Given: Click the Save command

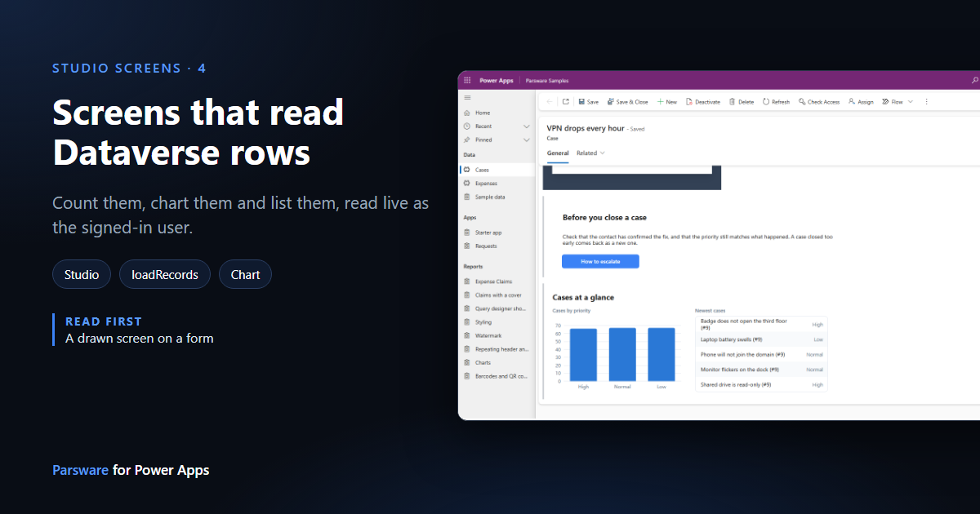Looking at the screenshot, I should click(589, 102).
